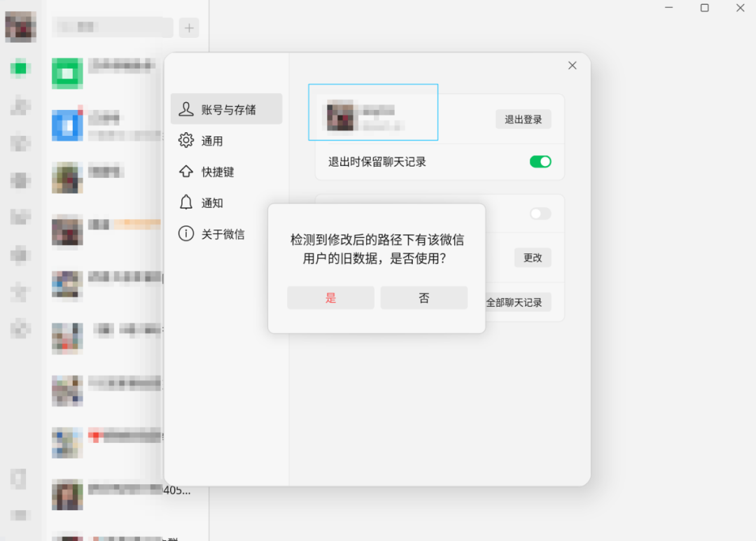This screenshot has height=541, width=756.
Task: Toggle 退出时保留聊天记录 switch off
Action: point(540,162)
